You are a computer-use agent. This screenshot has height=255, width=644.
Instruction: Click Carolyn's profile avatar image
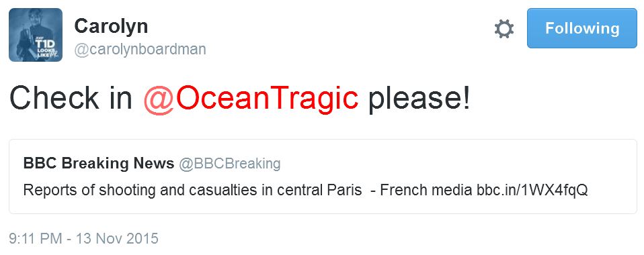pyautogui.click(x=36, y=35)
